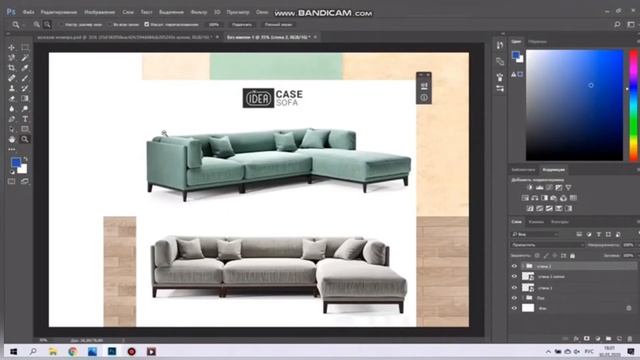Click Zoom In button in options bar
Image resolution: width=640 pixels, height=360 pixels.
pos(37,24)
